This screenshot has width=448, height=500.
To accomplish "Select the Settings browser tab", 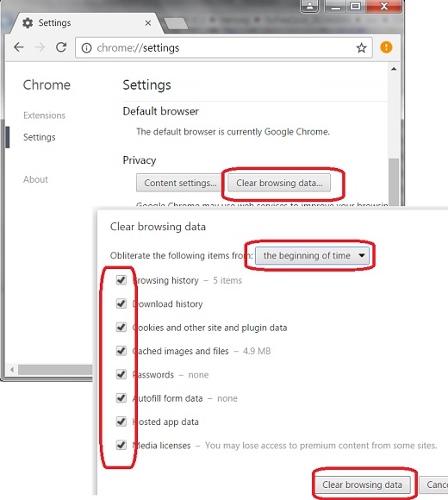I will coord(86,23).
